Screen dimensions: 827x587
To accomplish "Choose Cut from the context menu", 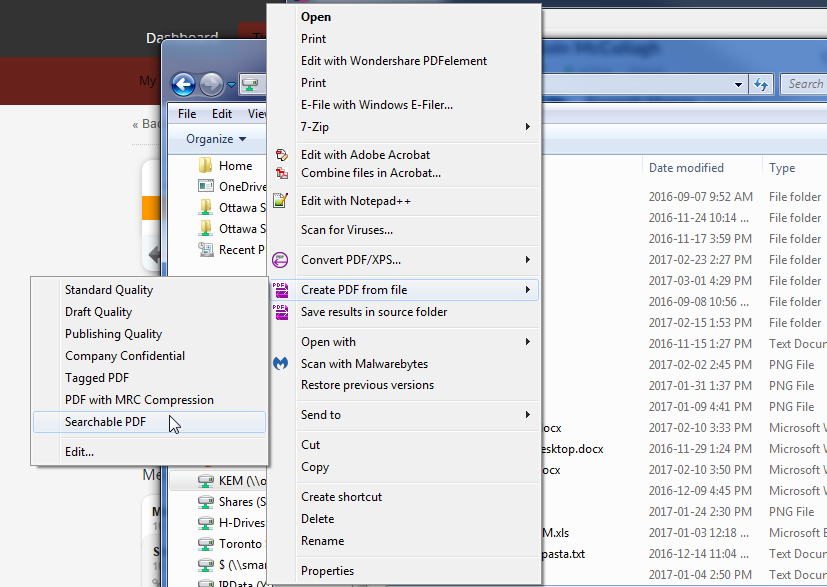I will click(310, 445).
